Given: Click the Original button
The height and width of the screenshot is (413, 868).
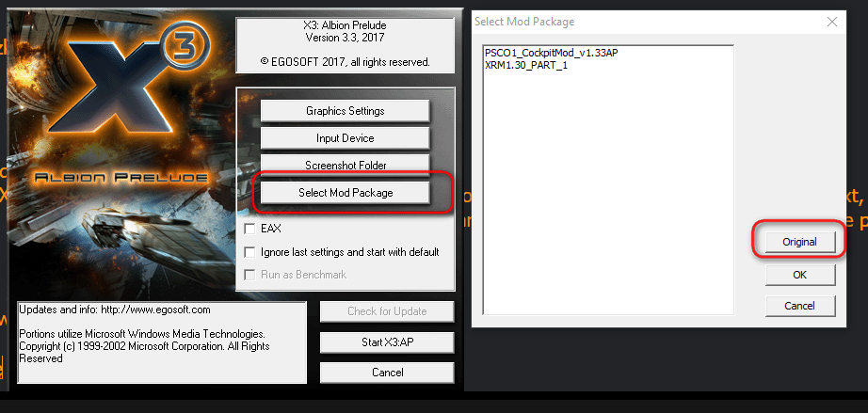Looking at the screenshot, I should click(799, 242).
